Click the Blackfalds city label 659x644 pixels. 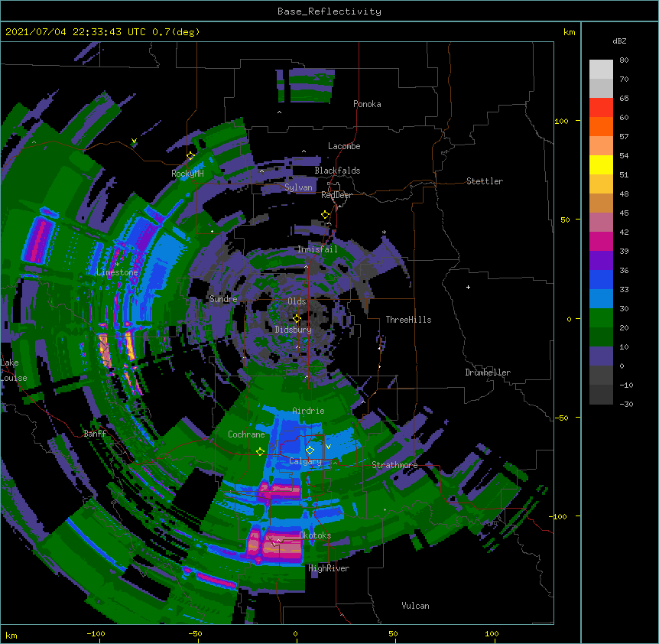tap(337, 171)
